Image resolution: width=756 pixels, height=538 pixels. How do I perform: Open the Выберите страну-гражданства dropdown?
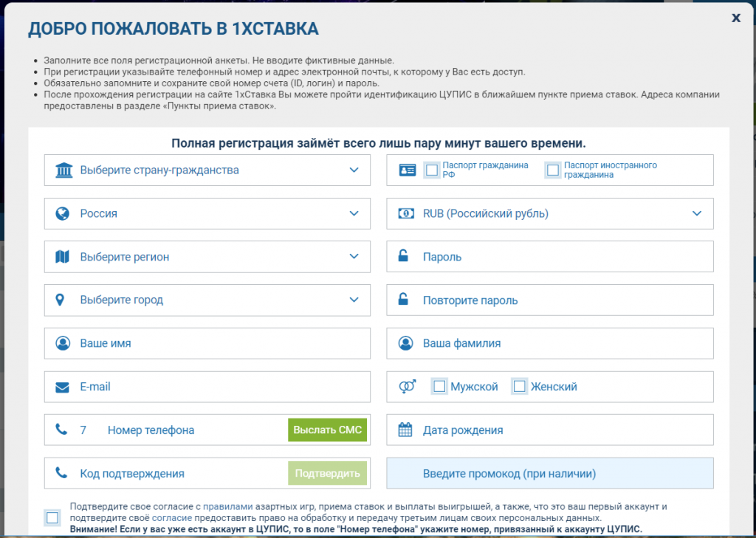point(207,170)
